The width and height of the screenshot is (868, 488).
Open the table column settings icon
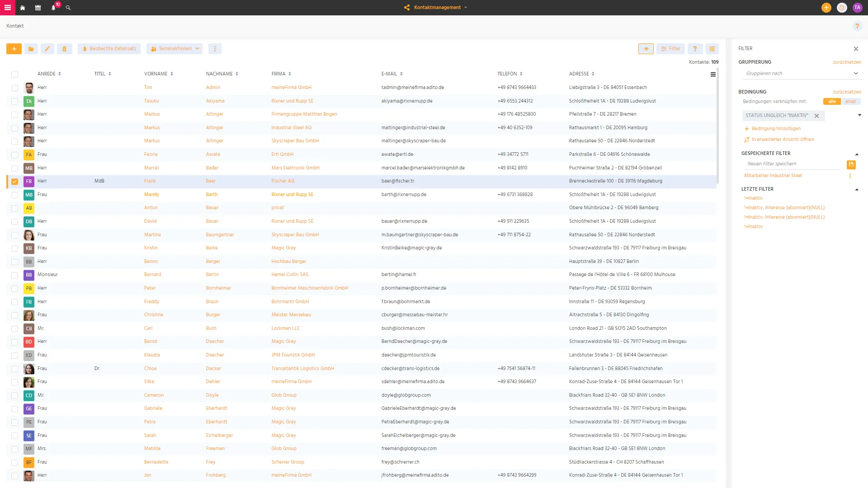tap(713, 75)
